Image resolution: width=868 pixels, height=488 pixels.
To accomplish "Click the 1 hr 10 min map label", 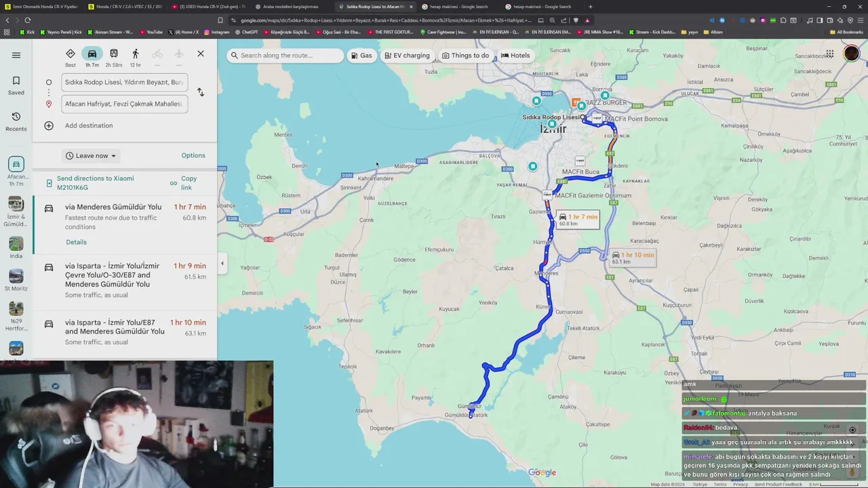I will click(632, 258).
